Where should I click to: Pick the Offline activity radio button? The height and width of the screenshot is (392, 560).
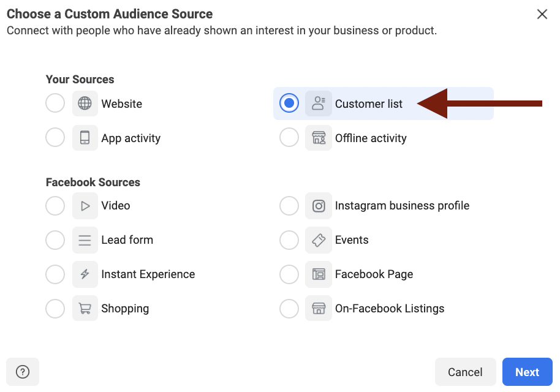click(289, 137)
